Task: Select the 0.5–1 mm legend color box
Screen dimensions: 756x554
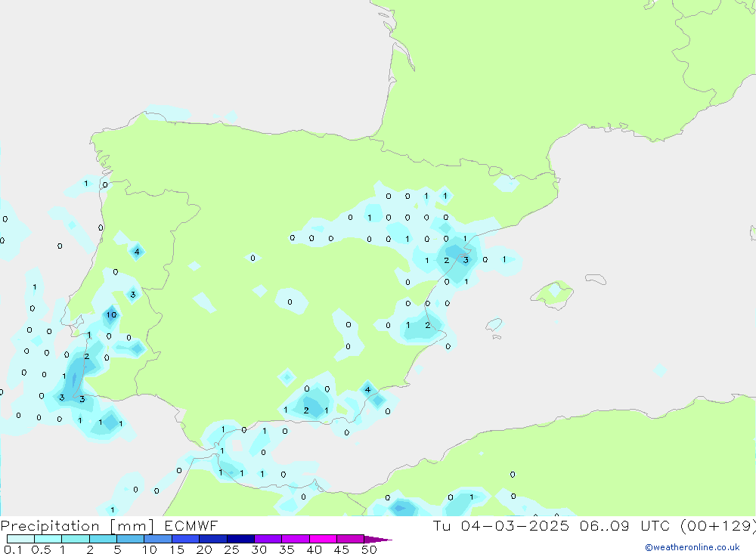Action: 48,539
